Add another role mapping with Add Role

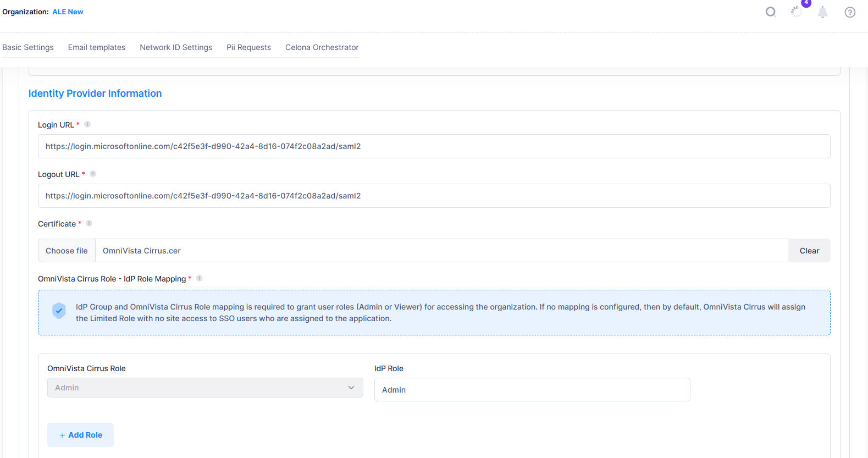tap(80, 435)
